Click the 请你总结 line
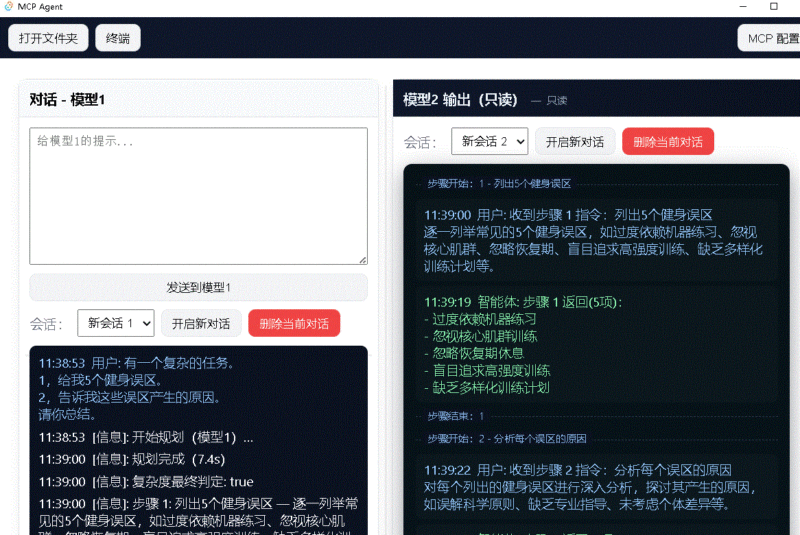The image size is (800, 535). (x=67, y=415)
